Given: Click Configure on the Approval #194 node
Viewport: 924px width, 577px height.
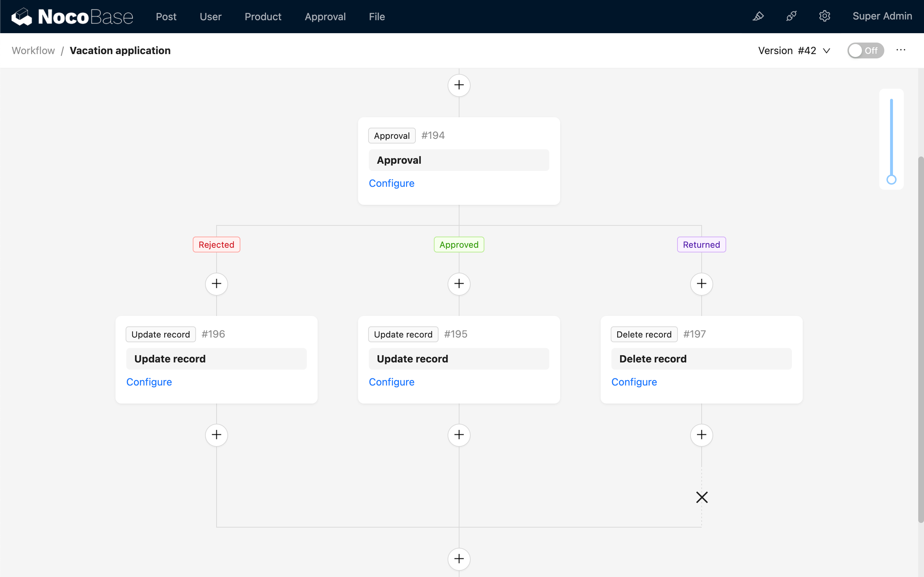Looking at the screenshot, I should pyautogui.click(x=391, y=183).
